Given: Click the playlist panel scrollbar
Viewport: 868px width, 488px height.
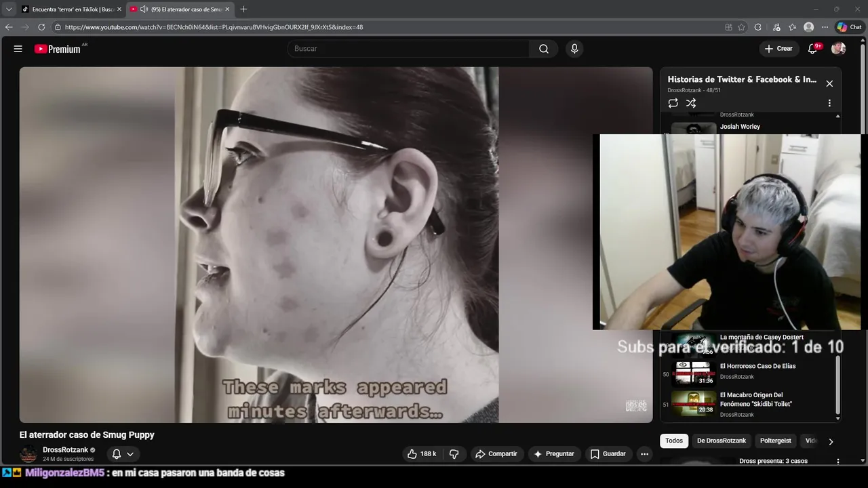Looking at the screenshot, I should click(838, 384).
